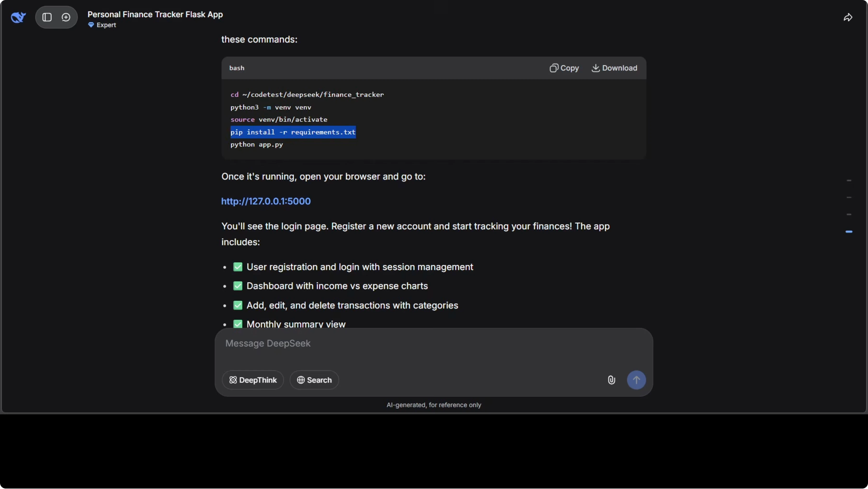Image resolution: width=868 pixels, height=489 pixels.
Task: Jump to the highlighted blue message marker
Action: [849, 232]
